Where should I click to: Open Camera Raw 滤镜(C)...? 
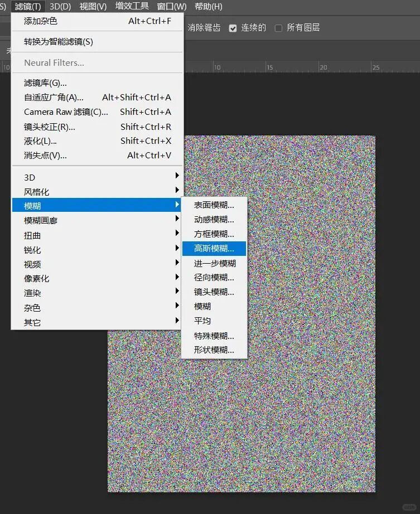[x=97, y=112]
